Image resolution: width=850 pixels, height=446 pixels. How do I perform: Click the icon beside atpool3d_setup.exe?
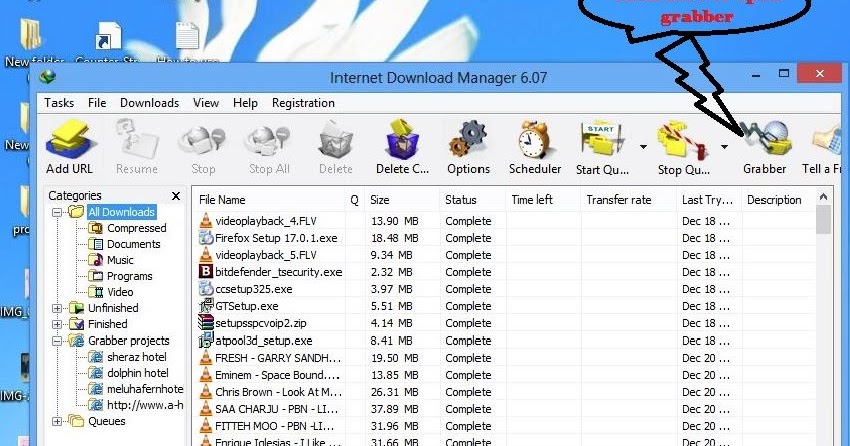(x=205, y=340)
